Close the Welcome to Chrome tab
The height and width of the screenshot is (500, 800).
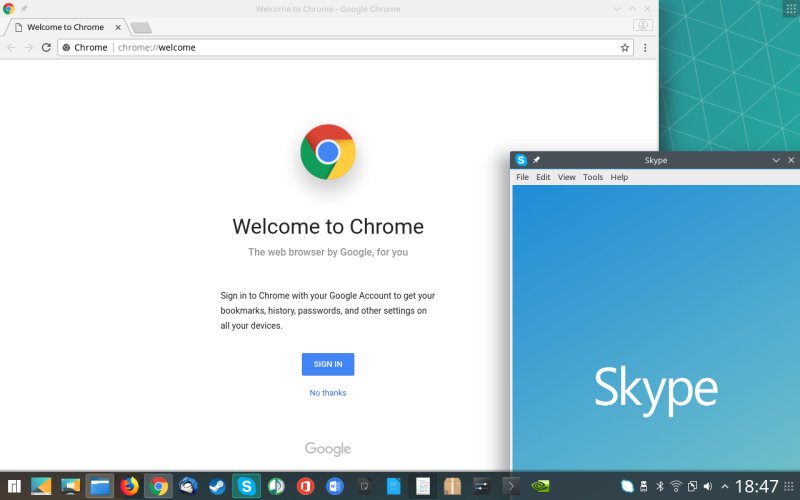118,28
